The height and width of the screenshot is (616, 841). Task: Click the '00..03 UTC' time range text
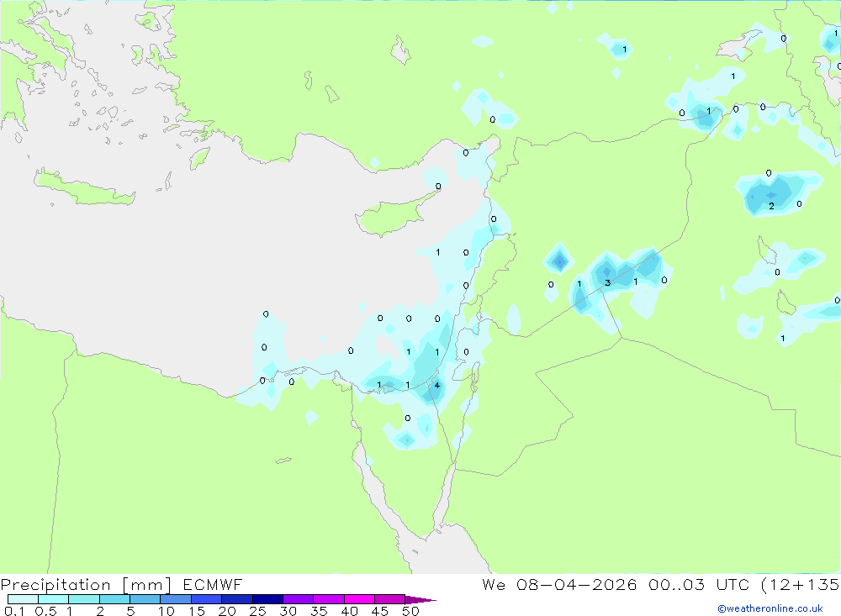698,584
